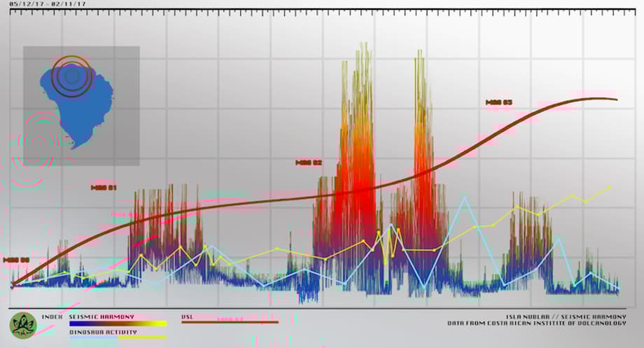
Task: Click the highest light-blue dinosaur activity peak
Action: point(463,197)
